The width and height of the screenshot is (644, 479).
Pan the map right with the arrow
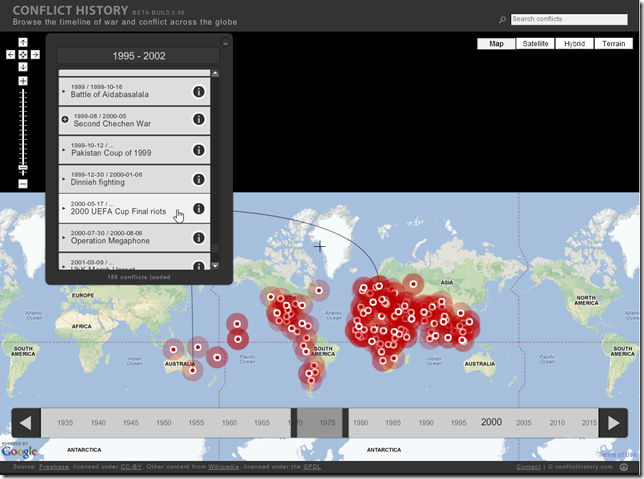(35, 55)
